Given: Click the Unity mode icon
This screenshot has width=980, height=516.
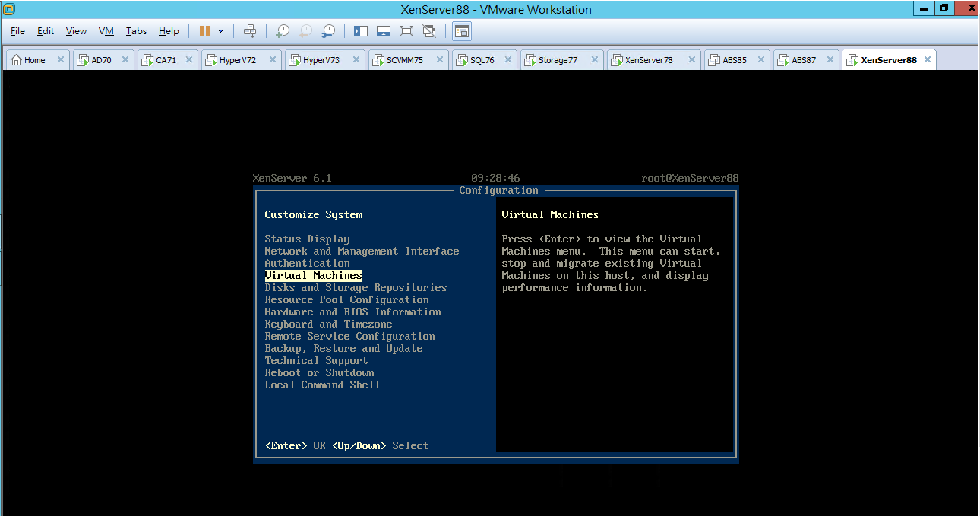Looking at the screenshot, I should [429, 31].
